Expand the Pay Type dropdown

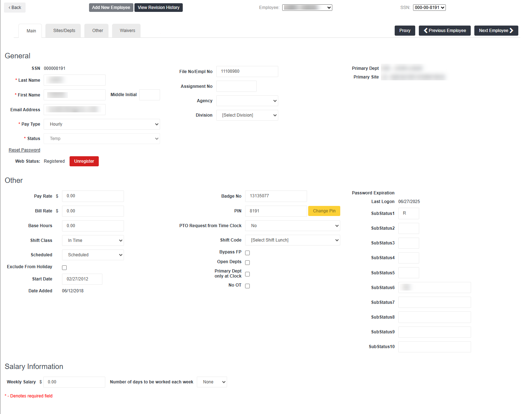[102, 124]
